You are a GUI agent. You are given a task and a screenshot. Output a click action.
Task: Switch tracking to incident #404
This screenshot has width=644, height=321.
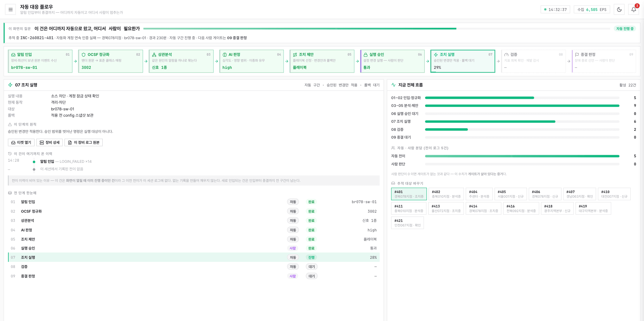(x=479, y=194)
